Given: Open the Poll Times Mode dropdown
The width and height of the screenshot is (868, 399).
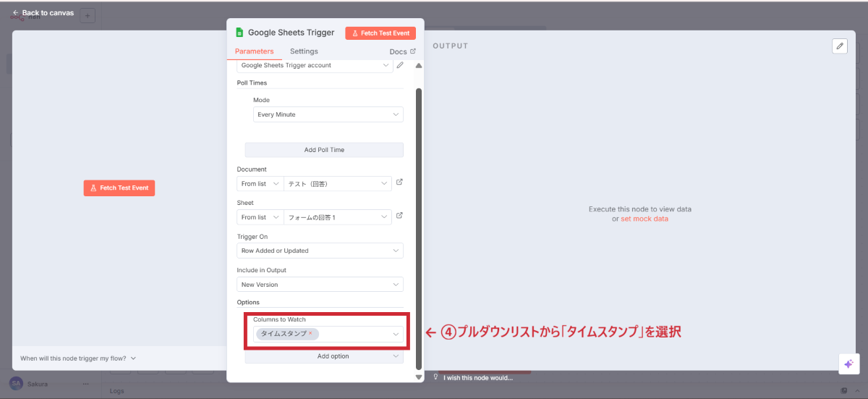Looking at the screenshot, I should (x=328, y=114).
